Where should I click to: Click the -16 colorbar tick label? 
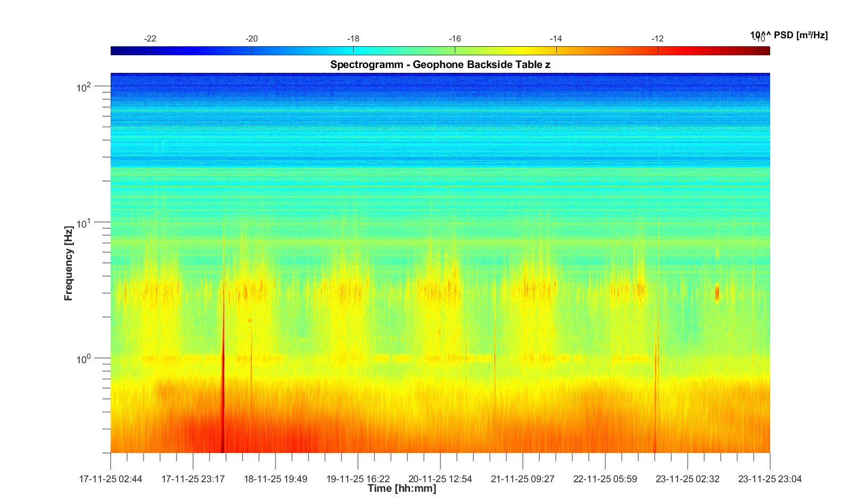click(x=455, y=39)
